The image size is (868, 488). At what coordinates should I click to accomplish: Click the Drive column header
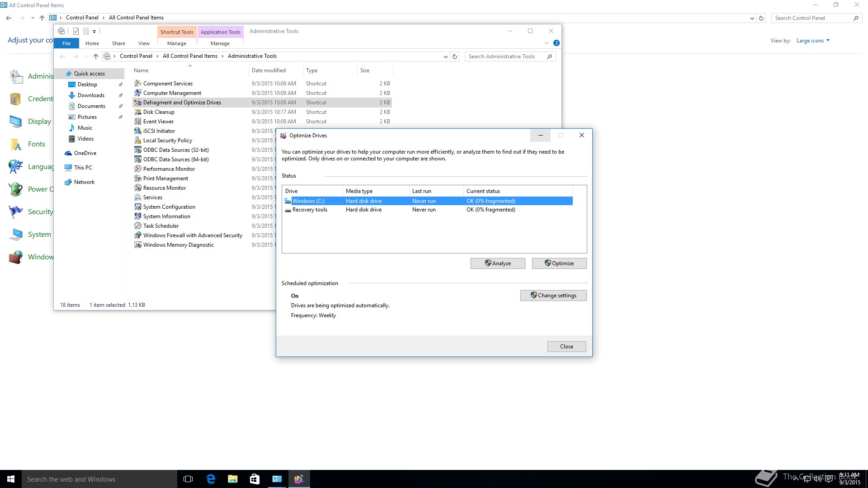pyautogui.click(x=312, y=191)
